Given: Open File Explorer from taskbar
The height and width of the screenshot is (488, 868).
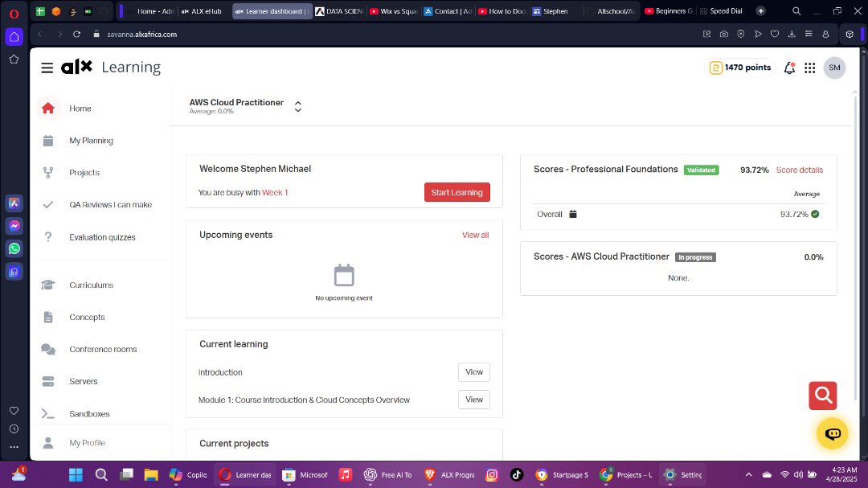Looking at the screenshot, I should tap(151, 474).
